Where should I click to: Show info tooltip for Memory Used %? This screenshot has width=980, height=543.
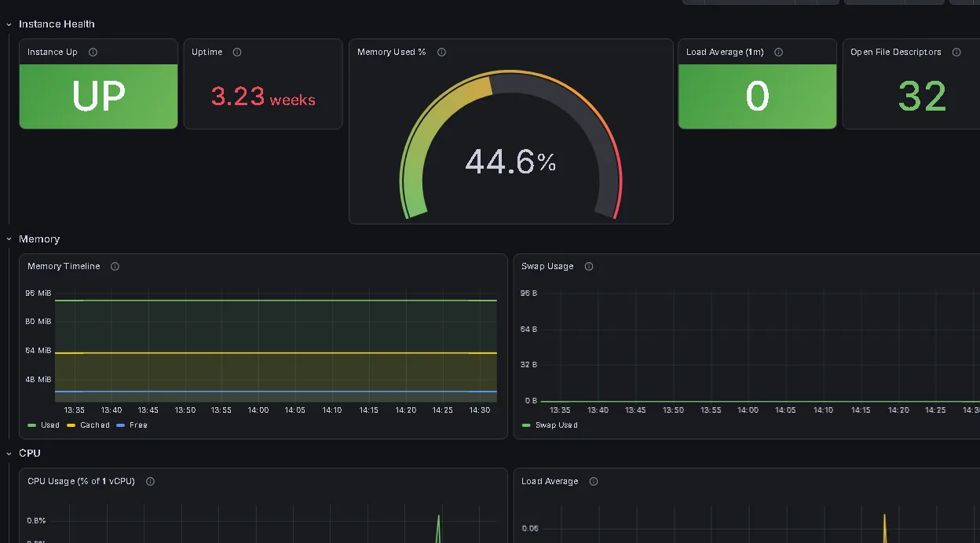point(441,53)
